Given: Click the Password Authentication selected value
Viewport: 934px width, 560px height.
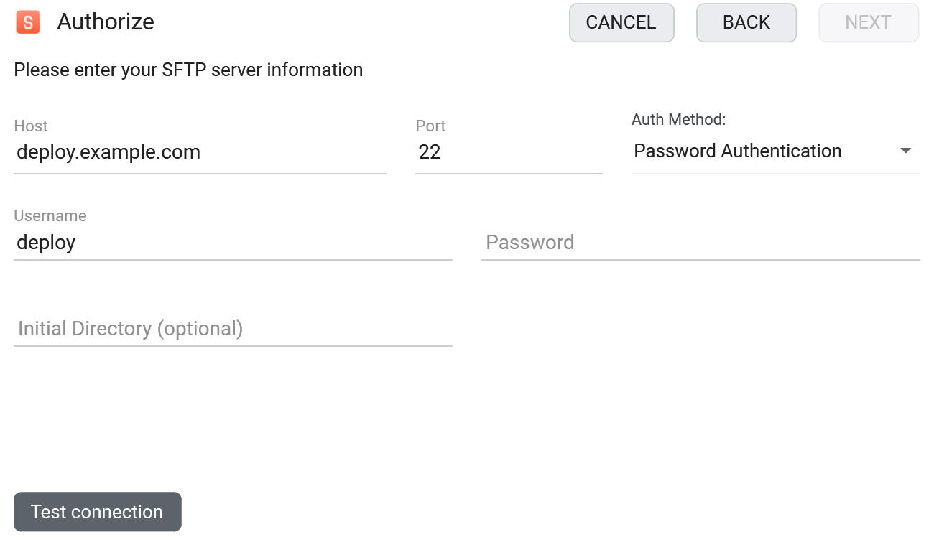Looking at the screenshot, I should point(738,151).
